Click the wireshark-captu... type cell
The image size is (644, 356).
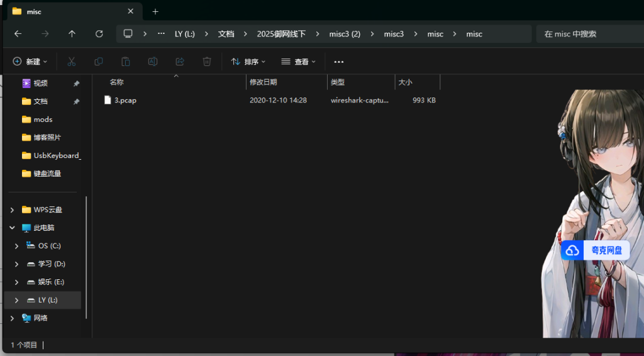[x=359, y=100]
